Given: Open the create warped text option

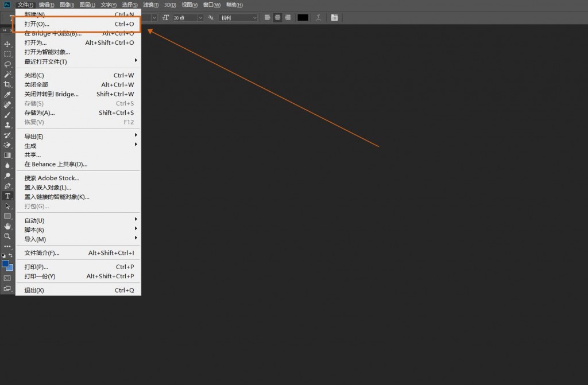Looking at the screenshot, I should pyautogui.click(x=318, y=18).
